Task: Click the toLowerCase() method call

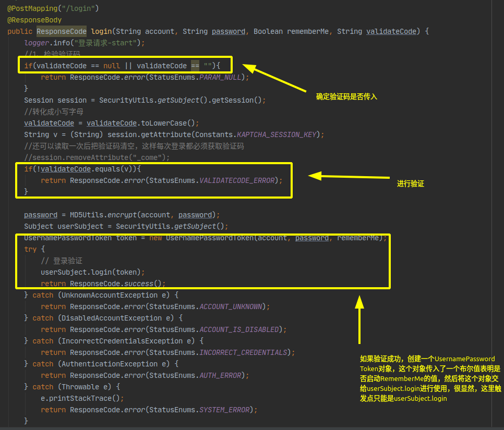Action: pos(170,123)
